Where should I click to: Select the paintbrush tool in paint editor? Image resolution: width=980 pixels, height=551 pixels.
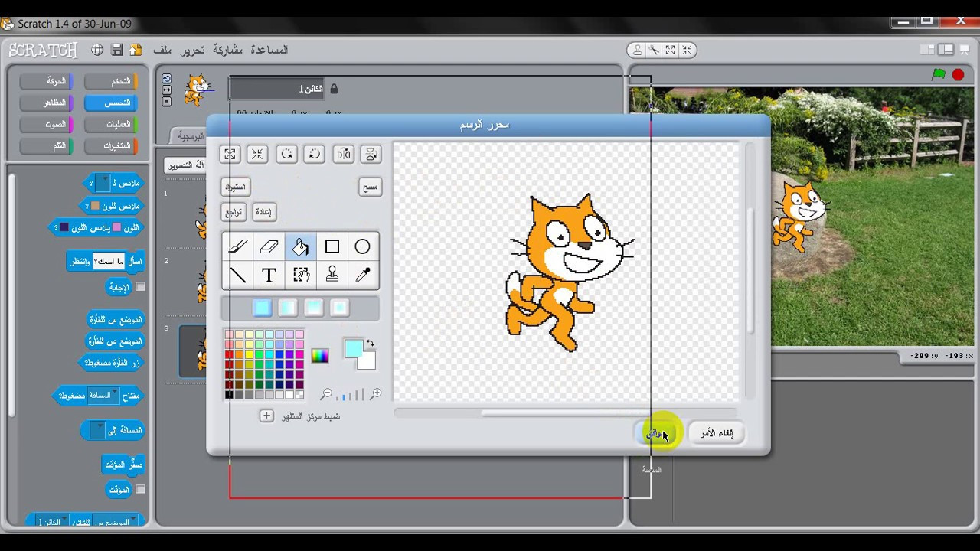238,247
